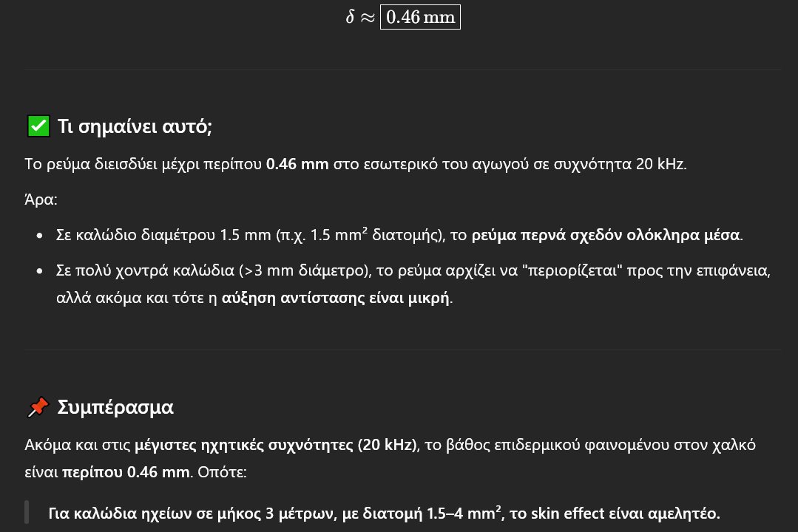Click the green checkmark emoji icon

(38, 126)
